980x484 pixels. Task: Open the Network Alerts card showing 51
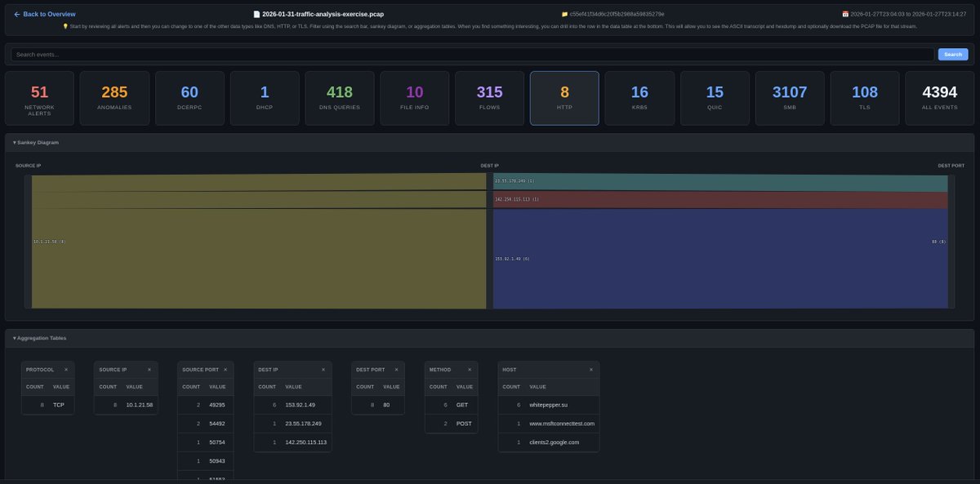click(39, 98)
